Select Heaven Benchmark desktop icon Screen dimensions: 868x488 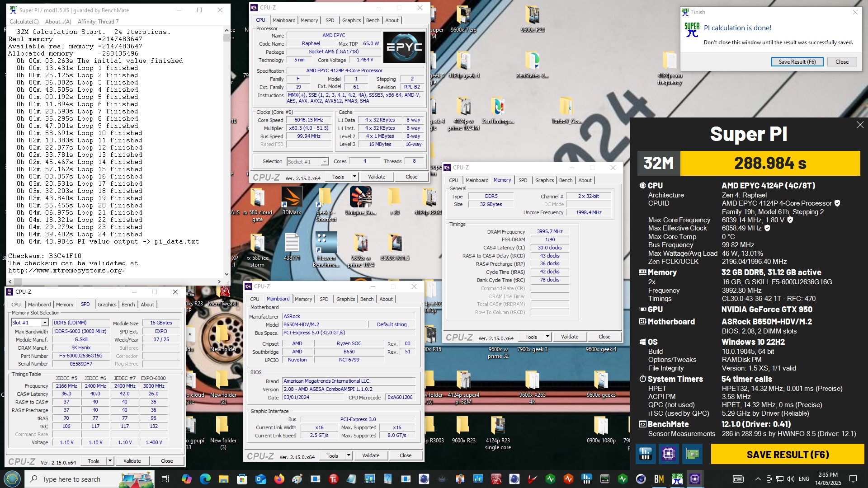[x=326, y=249]
